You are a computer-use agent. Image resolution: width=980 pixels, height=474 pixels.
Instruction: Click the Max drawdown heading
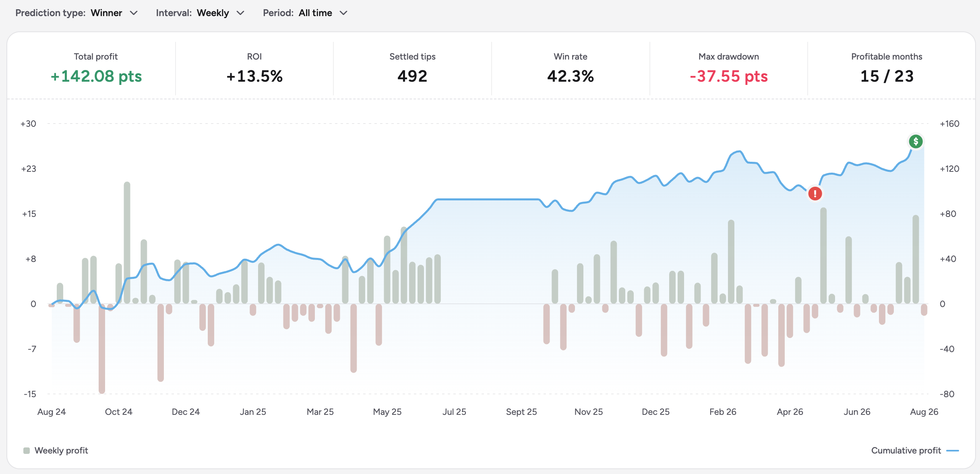click(x=729, y=57)
